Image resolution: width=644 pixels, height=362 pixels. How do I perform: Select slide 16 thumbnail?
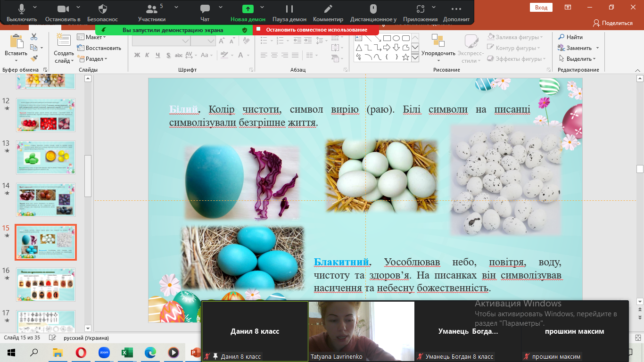pyautogui.click(x=46, y=285)
